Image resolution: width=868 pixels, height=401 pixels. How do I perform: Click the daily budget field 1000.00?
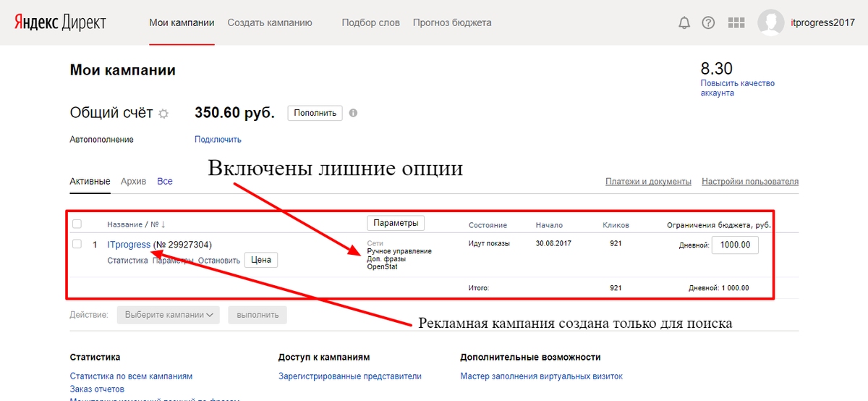click(736, 245)
